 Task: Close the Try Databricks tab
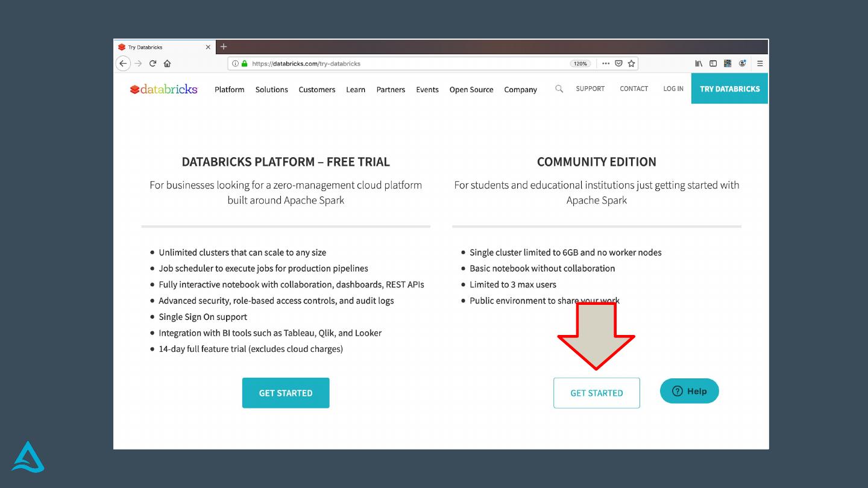[208, 47]
